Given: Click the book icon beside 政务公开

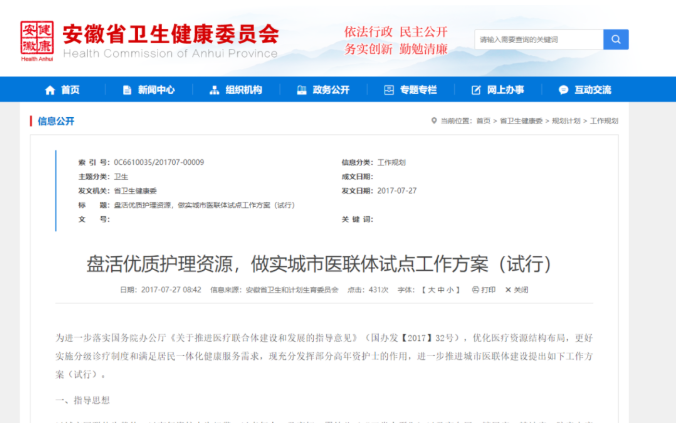Looking at the screenshot, I should coord(301,90).
